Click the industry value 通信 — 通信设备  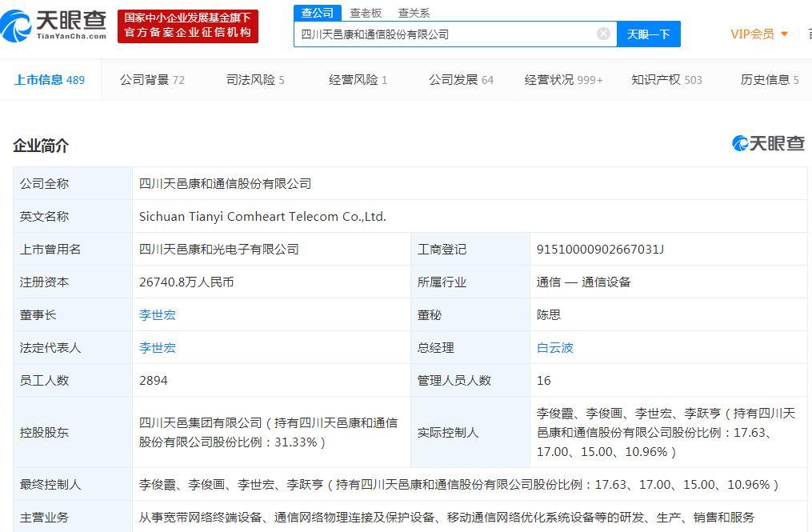point(584,282)
